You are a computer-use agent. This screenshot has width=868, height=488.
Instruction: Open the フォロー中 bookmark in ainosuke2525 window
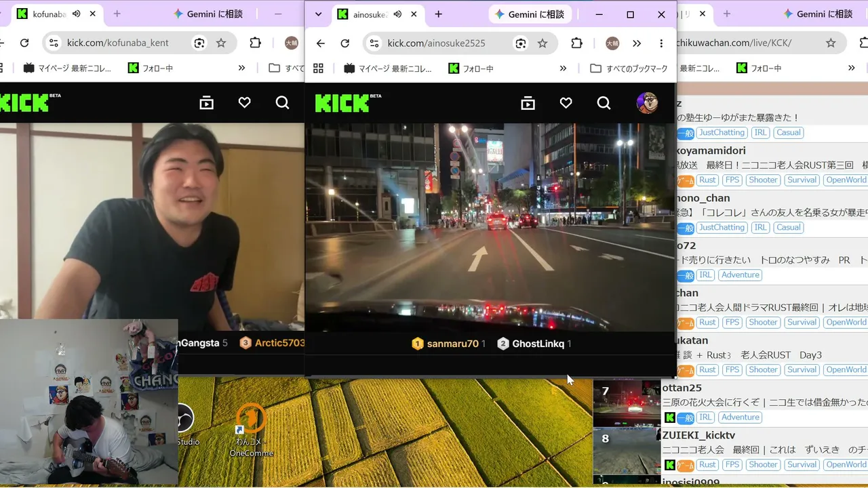pos(471,68)
